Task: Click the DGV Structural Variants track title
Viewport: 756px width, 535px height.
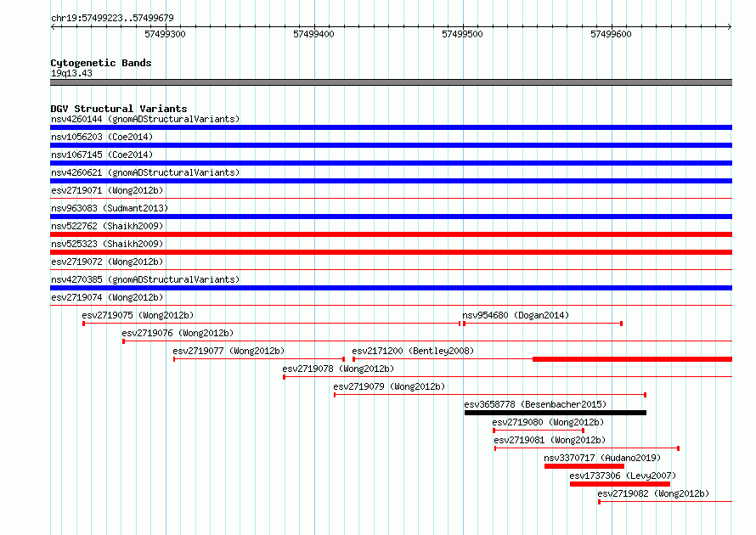Action: click(119, 109)
